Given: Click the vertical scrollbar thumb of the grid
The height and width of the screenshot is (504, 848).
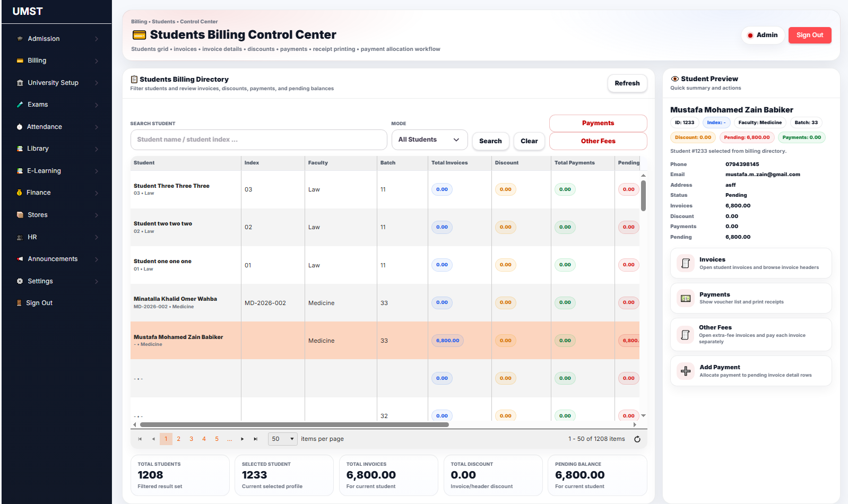Looking at the screenshot, I should [643, 196].
